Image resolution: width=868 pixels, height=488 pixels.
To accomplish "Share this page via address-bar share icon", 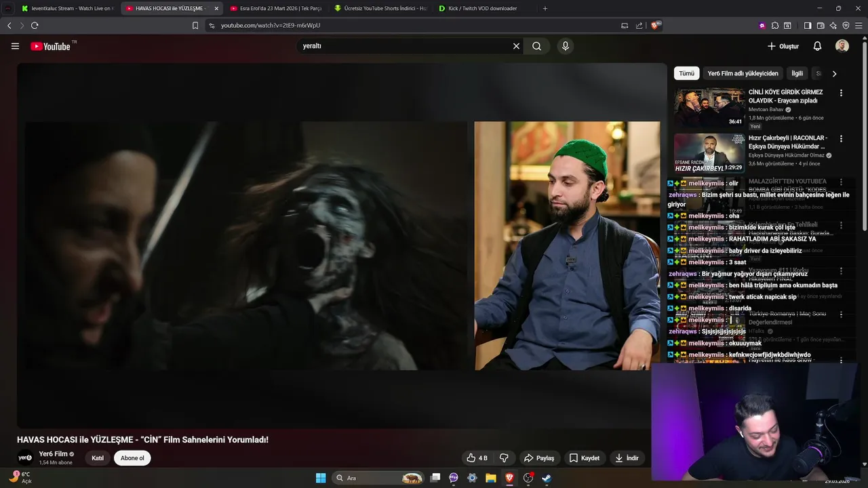I will pyautogui.click(x=639, y=25).
